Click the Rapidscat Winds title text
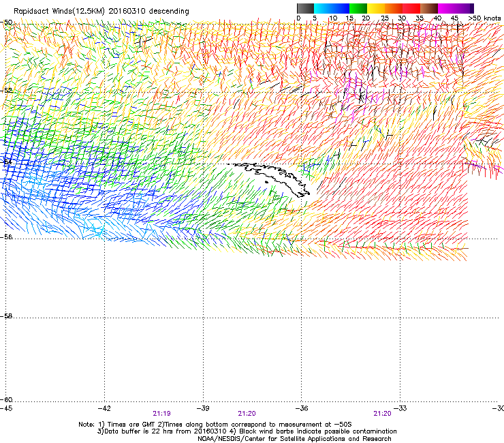Screen dimensions: 504x443 pyautogui.click(x=101, y=11)
